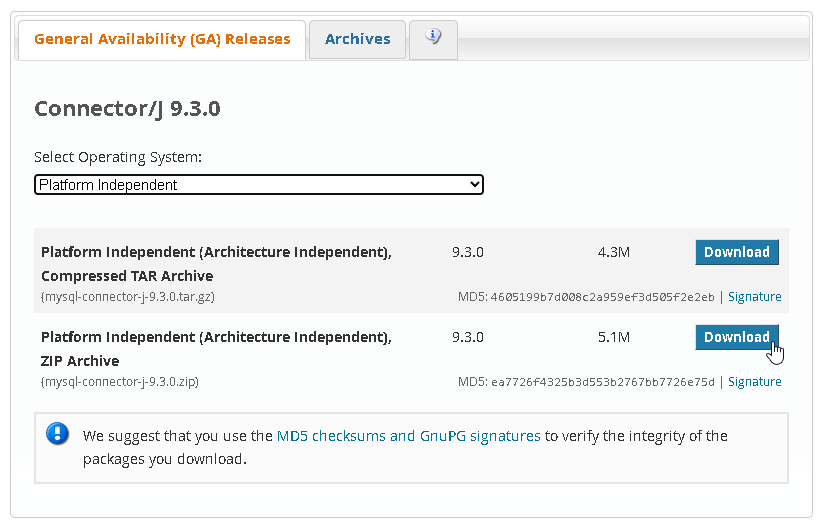
Task: Click the Select Operating System label
Action: (x=118, y=157)
